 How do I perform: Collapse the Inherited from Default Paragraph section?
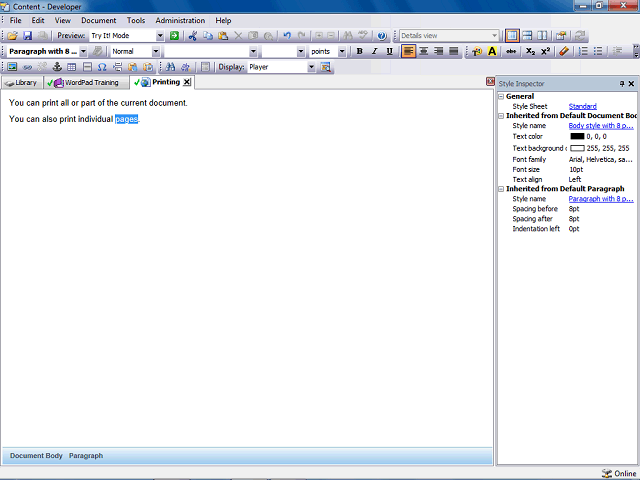501,189
